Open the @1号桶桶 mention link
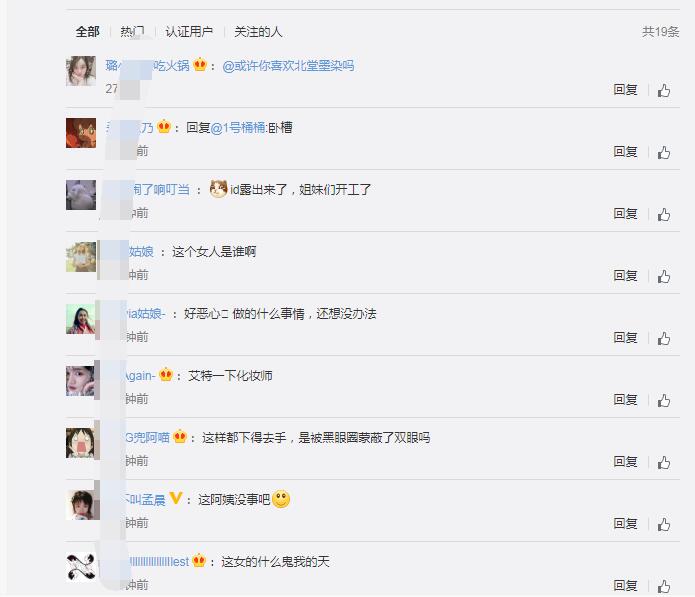The height and width of the screenshot is (597, 695). click(x=238, y=128)
